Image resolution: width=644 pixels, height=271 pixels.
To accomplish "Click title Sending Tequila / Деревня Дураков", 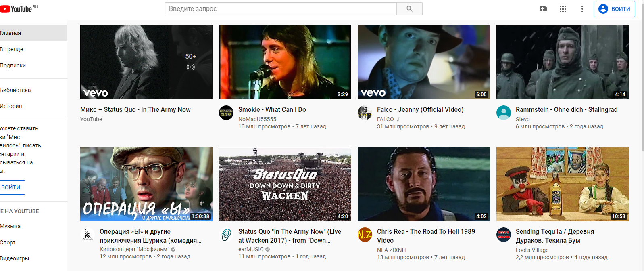I will 555,236.
